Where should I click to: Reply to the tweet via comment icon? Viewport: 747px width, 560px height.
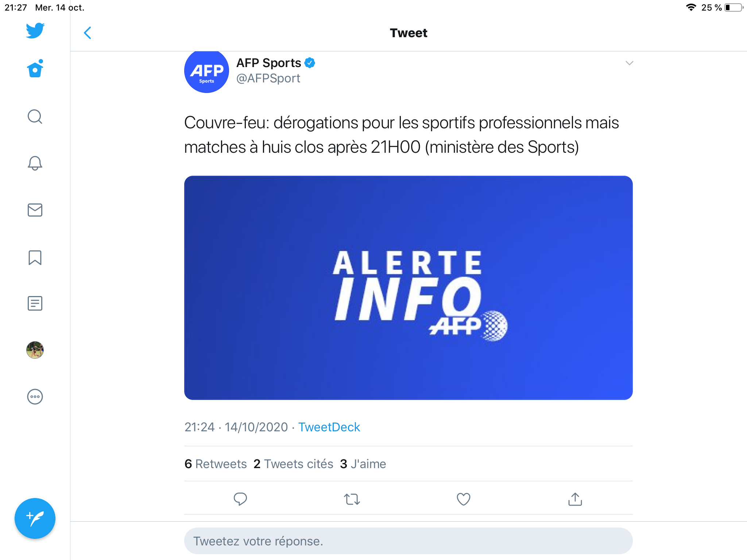click(x=240, y=499)
